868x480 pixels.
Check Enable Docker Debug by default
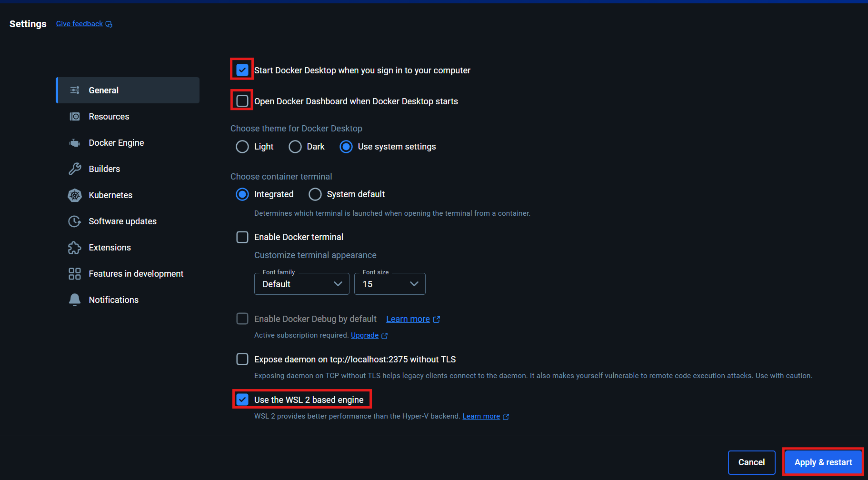point(242,319)
